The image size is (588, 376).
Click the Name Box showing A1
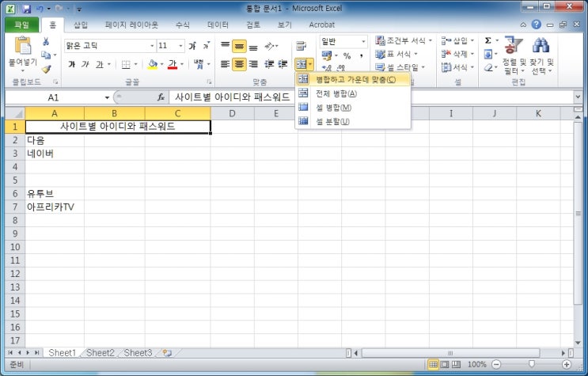[x=53, y=97]
